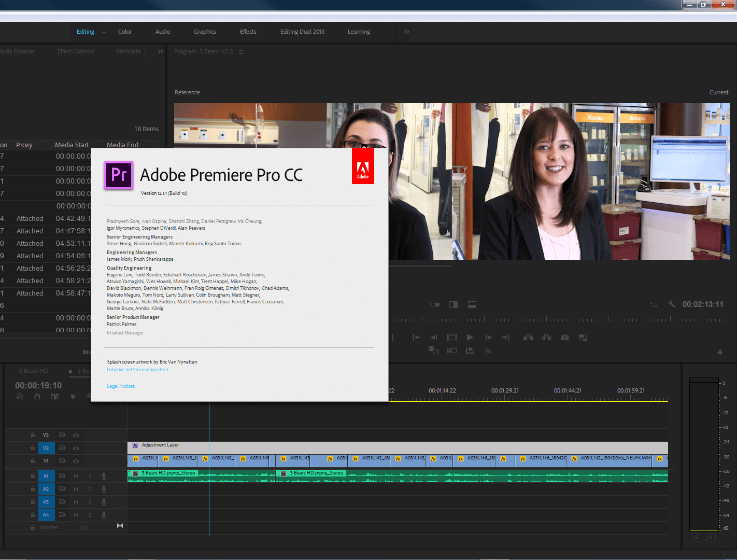
Task: Select the 3 Bears HD timeline tab
Action: pyautogui.click(x=34, y=371)
